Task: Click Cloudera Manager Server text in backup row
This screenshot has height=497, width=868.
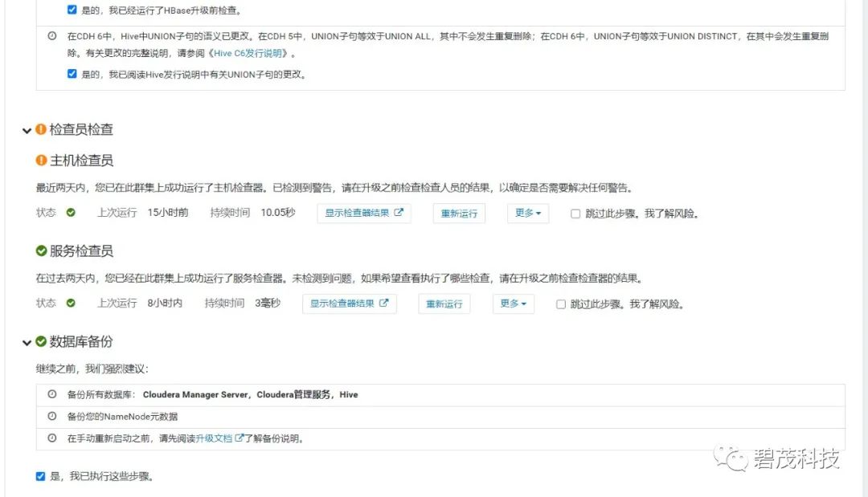Action: click(x=195, y=395)
